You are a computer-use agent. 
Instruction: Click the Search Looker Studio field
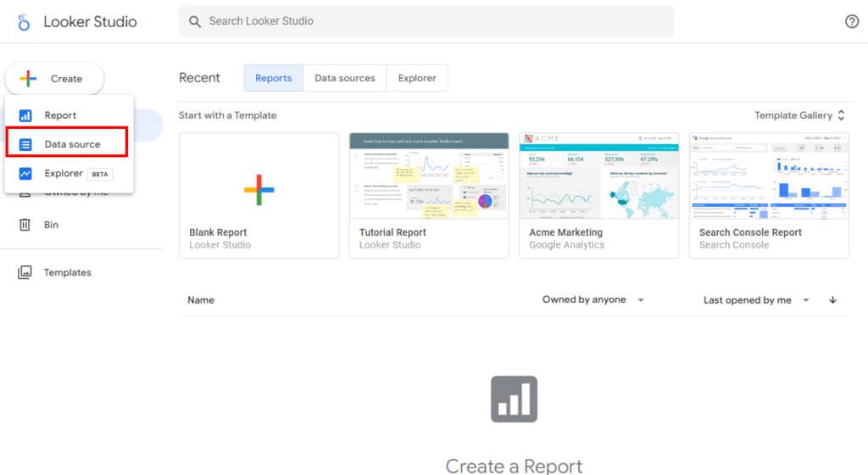(x=426, y=21)
